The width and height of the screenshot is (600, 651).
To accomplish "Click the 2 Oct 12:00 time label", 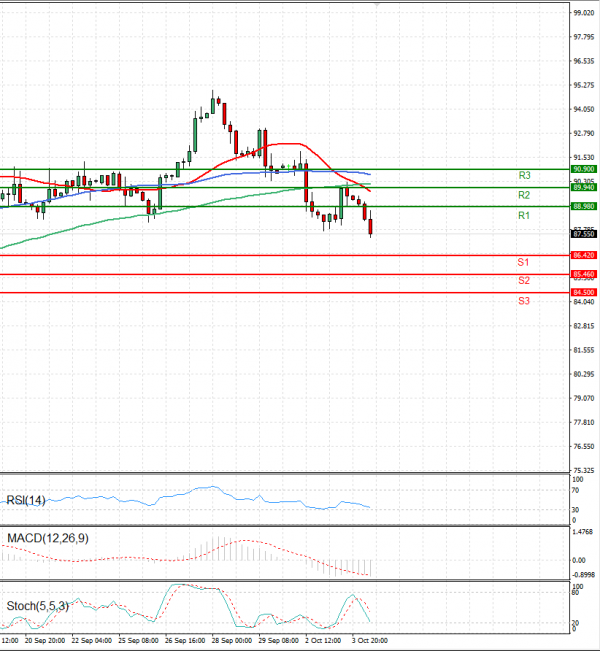I will pyautogui.click(x=323, y=641).
